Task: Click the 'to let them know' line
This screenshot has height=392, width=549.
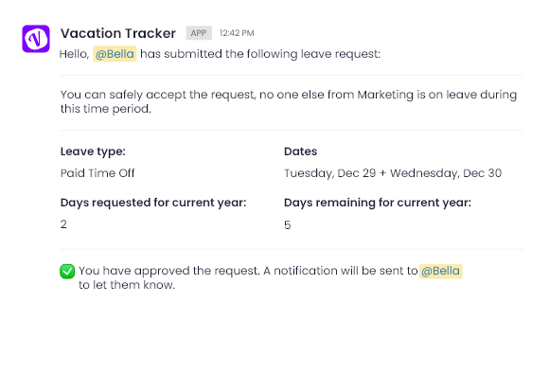Action: coord(127,285)
